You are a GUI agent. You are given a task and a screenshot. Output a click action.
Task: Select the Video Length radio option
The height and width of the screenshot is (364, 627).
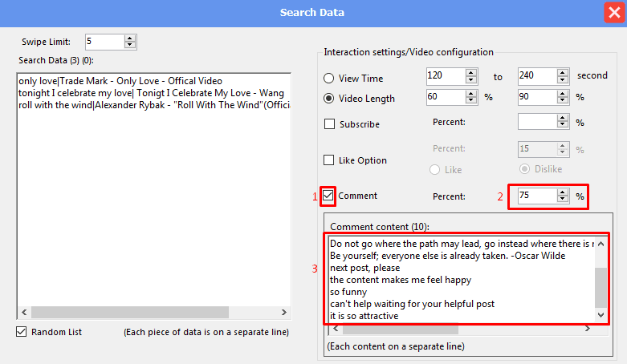(x=328, y=99)
